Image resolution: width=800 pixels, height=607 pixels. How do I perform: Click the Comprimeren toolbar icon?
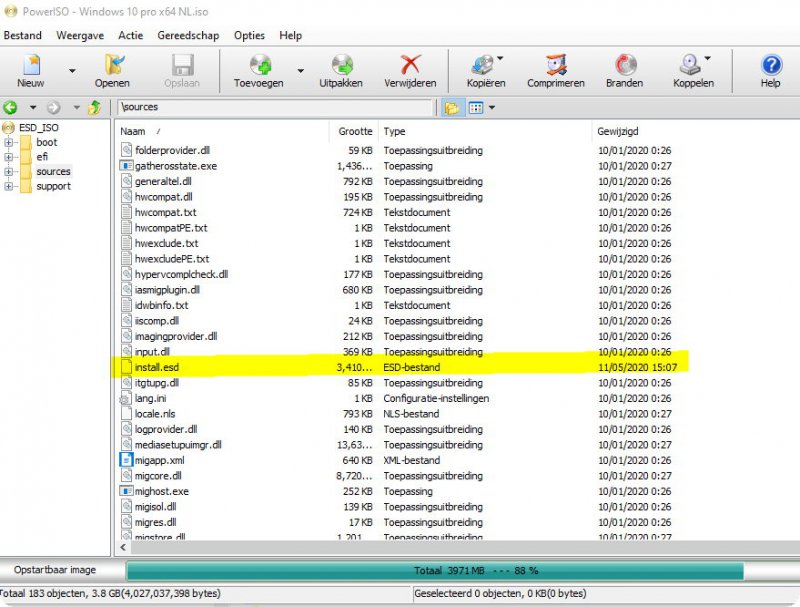coord(555,67)
